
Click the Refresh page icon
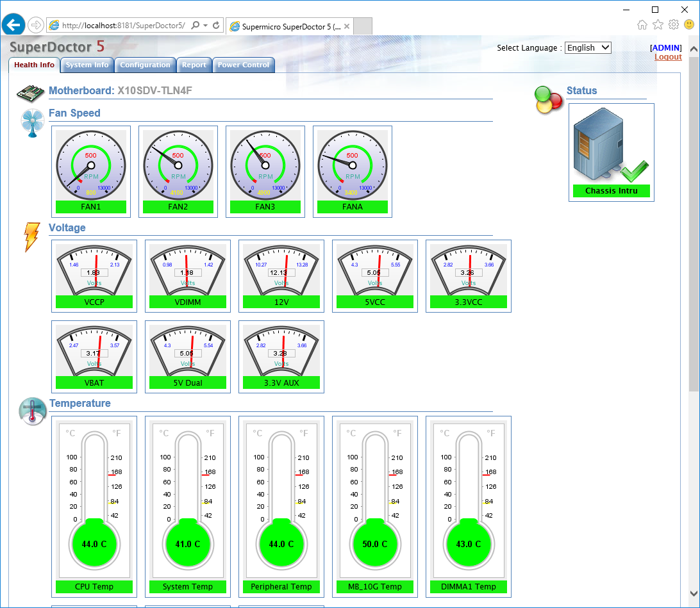click(216, 26)
